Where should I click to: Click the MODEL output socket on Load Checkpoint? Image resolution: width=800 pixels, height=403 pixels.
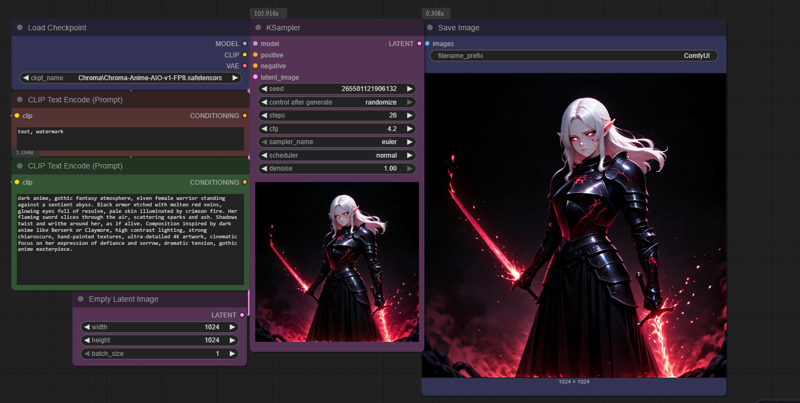244,44
